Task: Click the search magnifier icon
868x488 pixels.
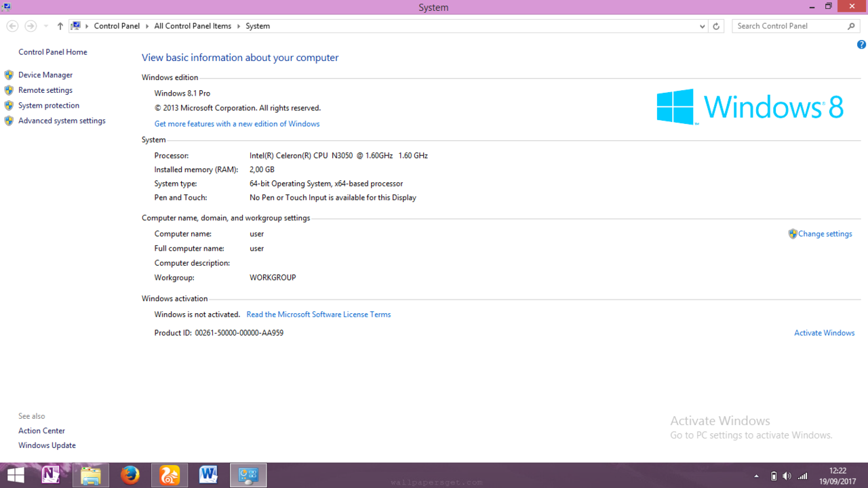Action: coord(852,26)
